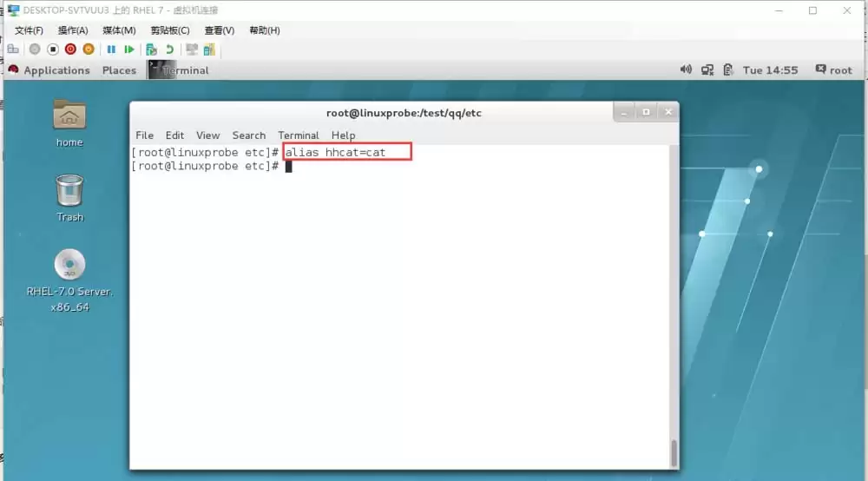Screen dimensions: 868x481
Task: Minimize the Hyper-V connection window
Action: coord(779,10)
